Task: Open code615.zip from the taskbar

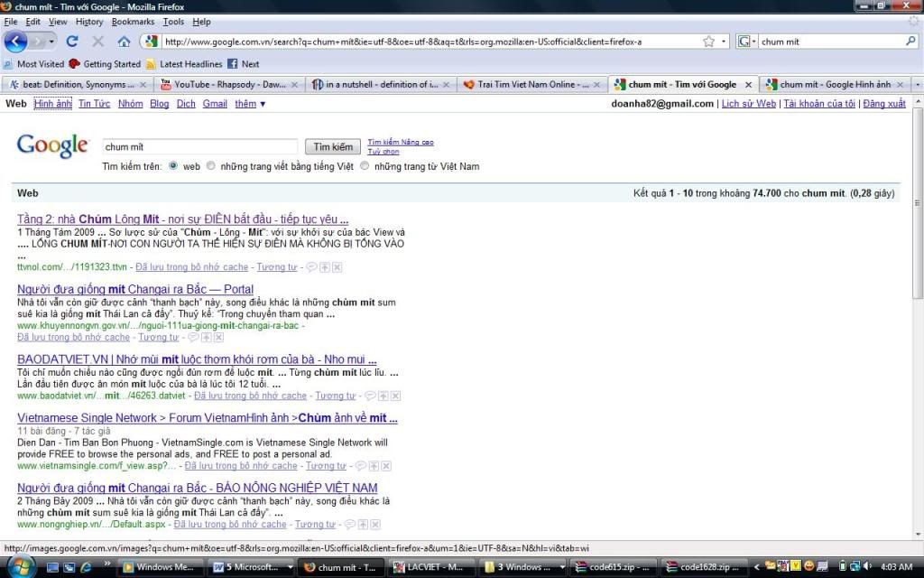Action: [x=613, y=567]
